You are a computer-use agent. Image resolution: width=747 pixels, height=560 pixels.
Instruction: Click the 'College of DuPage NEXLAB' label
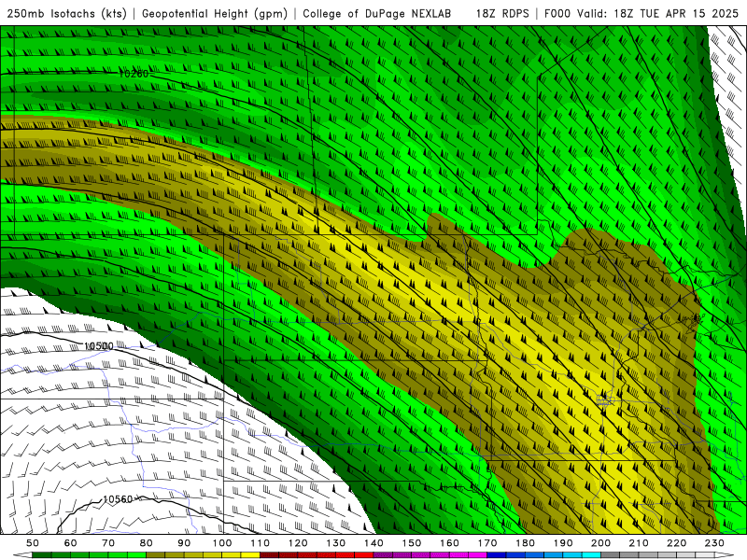tap(376, 13)
